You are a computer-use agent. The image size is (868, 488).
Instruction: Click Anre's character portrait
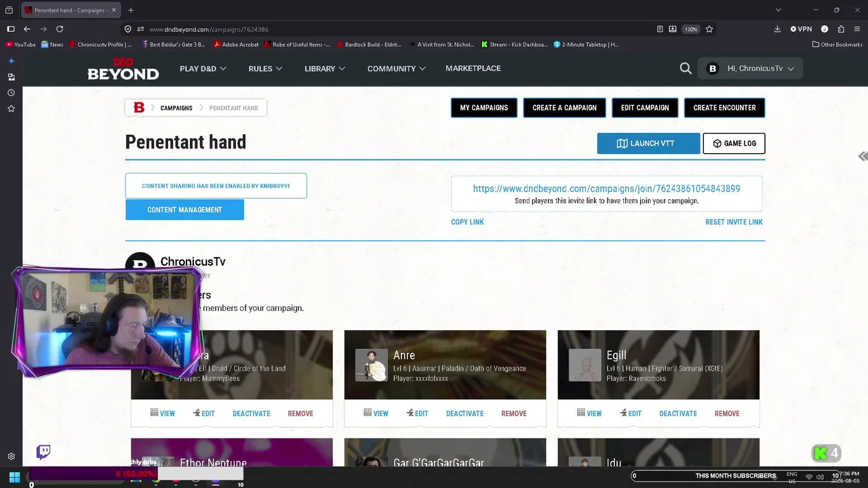pos(372,365)
